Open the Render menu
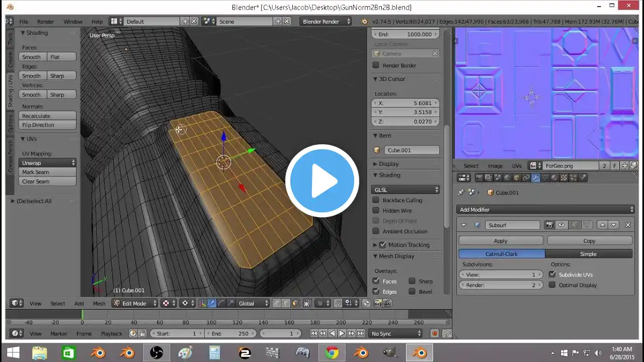Viewport: 644px width, 362px height. (x=45, y=22)
